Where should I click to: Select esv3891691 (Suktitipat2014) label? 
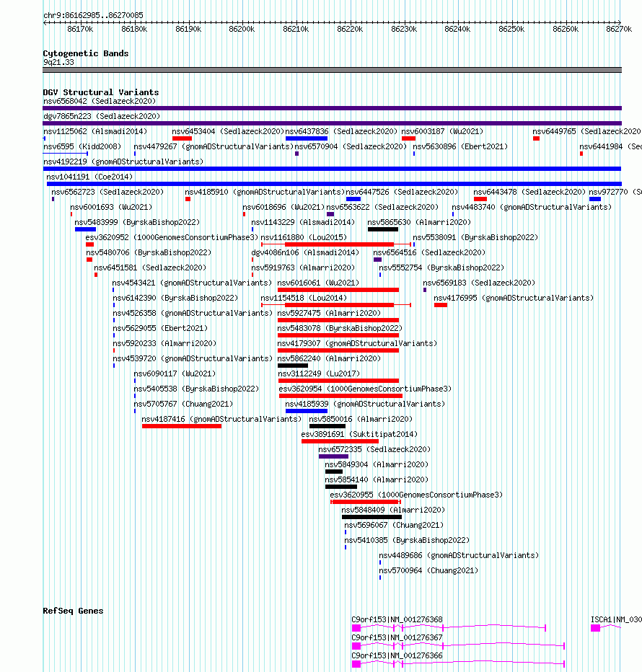tap(359, 435)
